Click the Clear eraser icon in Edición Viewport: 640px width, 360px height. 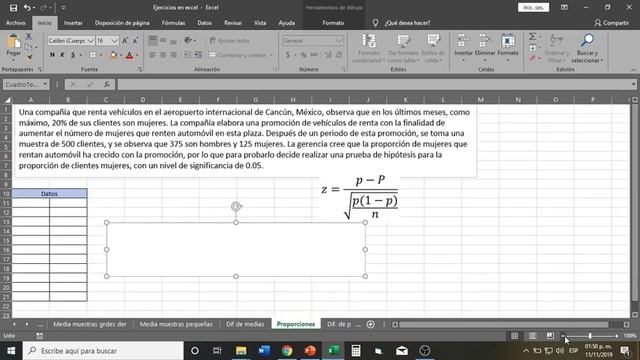tap(532, 58)
